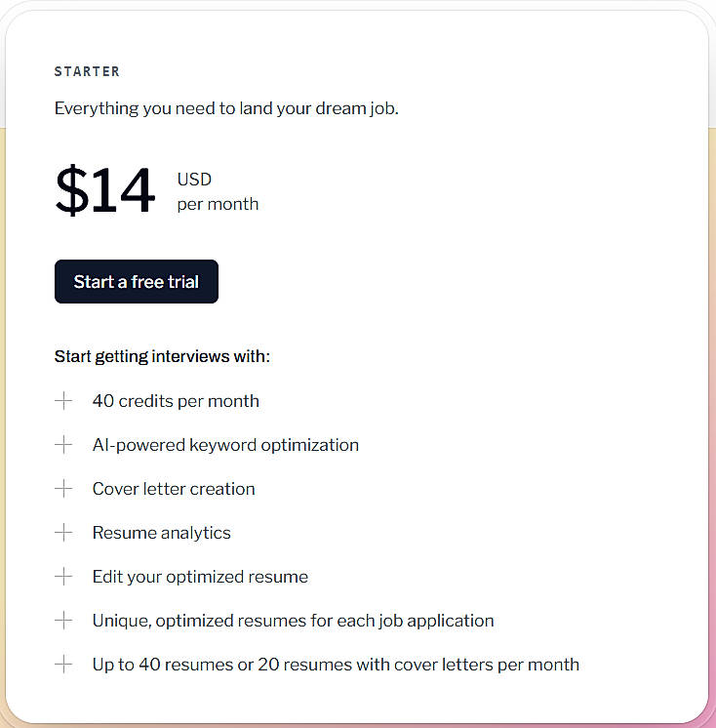The height and width of the screenshot is (728, 716).
Task: Click Start a free trial button
Action: pyautogui.click(x=136, y=282)
